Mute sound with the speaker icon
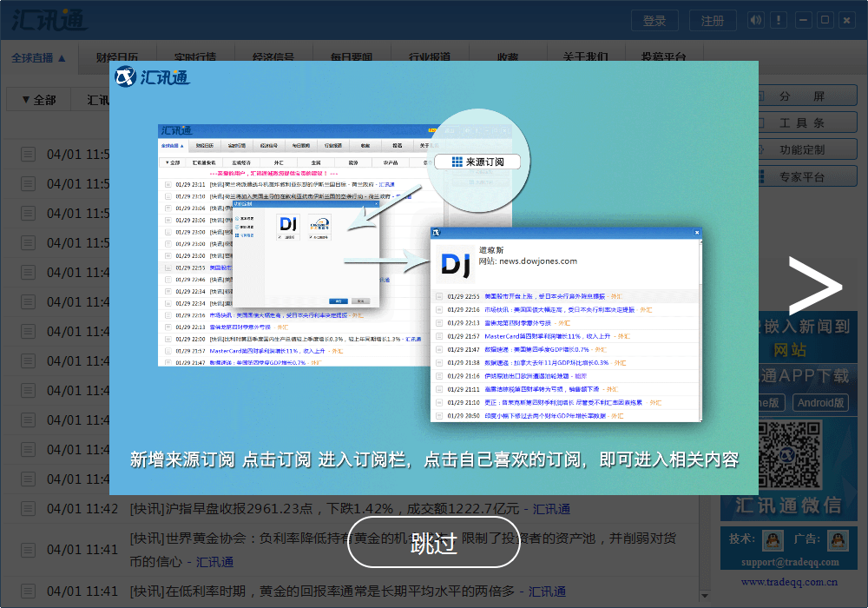 pyautogui.click(x=755, y=21)
